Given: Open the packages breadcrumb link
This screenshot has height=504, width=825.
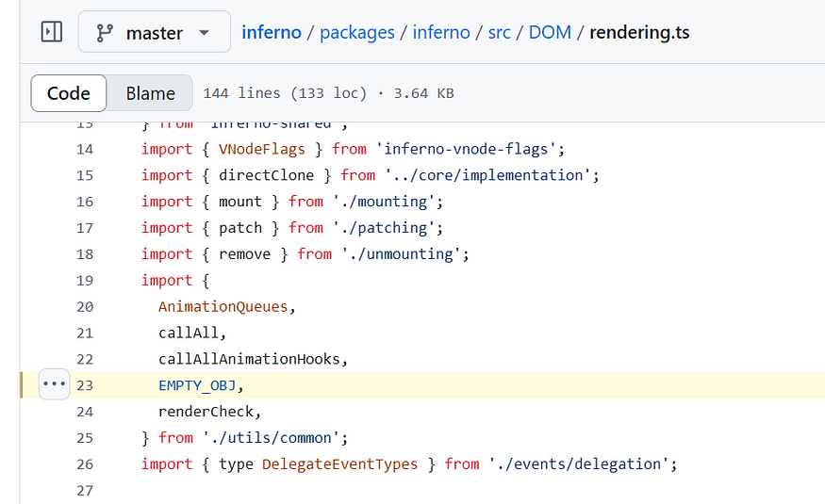Looking at the screenshot, I should 357,32.
